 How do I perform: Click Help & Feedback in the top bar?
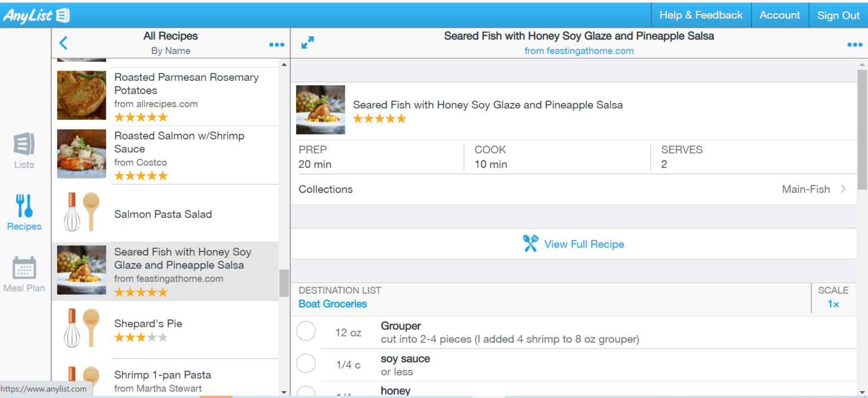point(701,15)
